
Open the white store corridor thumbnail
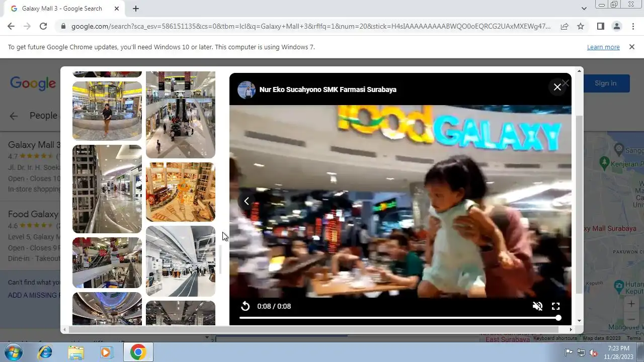point(181,261)
